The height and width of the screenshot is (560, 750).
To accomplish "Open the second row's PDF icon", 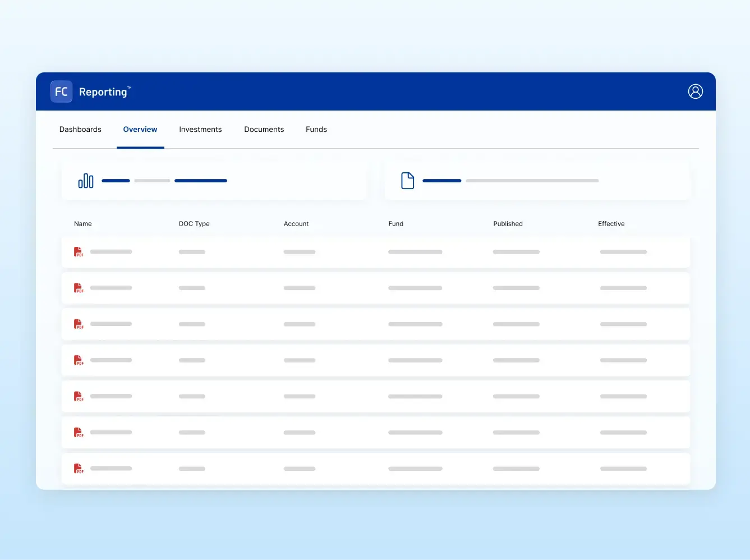I will (x=79, y=288).
